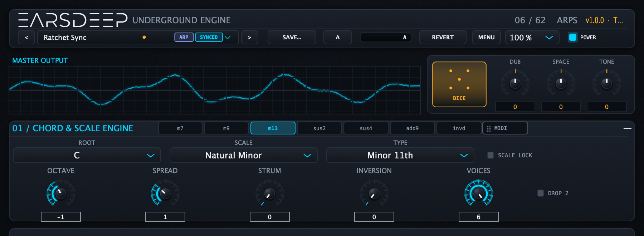The image size is (644, 236).
Task: Open the SCALE Natural Minor dropdown
Action: [x=244, y=155]
